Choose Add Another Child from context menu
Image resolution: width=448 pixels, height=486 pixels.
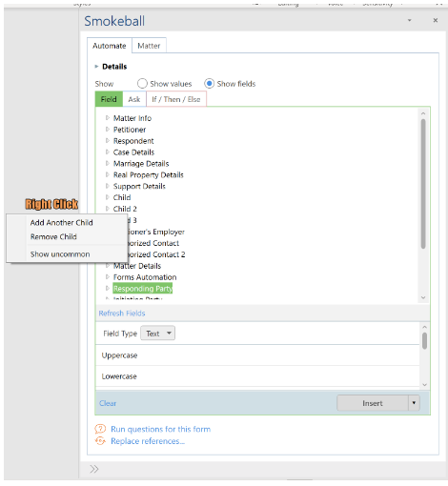coord(62,223)
